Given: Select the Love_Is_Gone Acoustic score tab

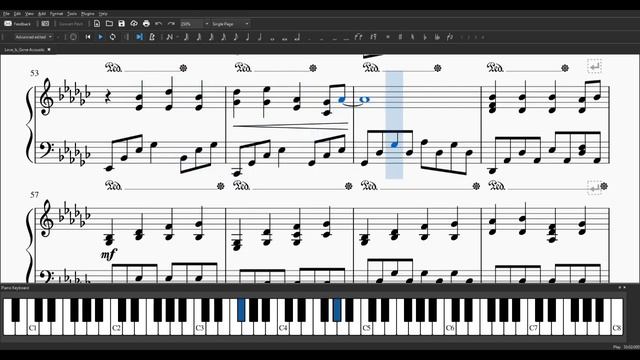Looking at the screenshot, I should coord(24,50).
